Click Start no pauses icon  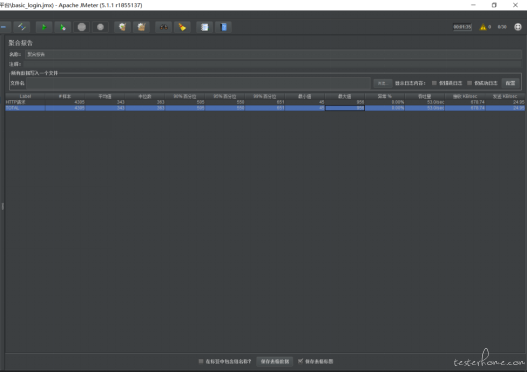[x=63, y=27]
